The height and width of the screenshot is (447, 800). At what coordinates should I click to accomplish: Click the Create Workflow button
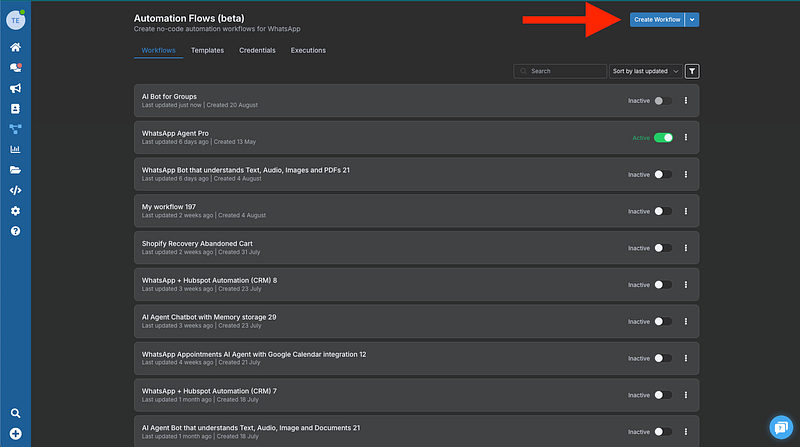[656, 19]
